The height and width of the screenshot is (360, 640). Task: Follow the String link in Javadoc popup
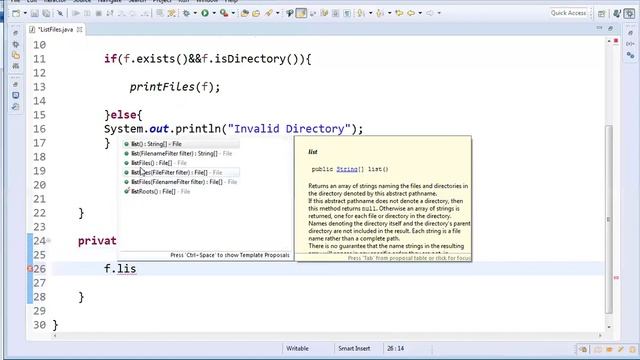click(x=347, y=169)
